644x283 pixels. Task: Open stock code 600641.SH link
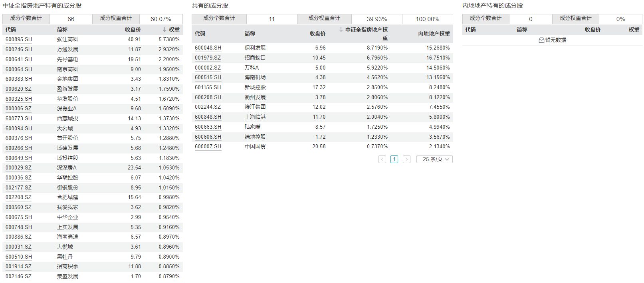pyautogui.click(x=19, y=59)
